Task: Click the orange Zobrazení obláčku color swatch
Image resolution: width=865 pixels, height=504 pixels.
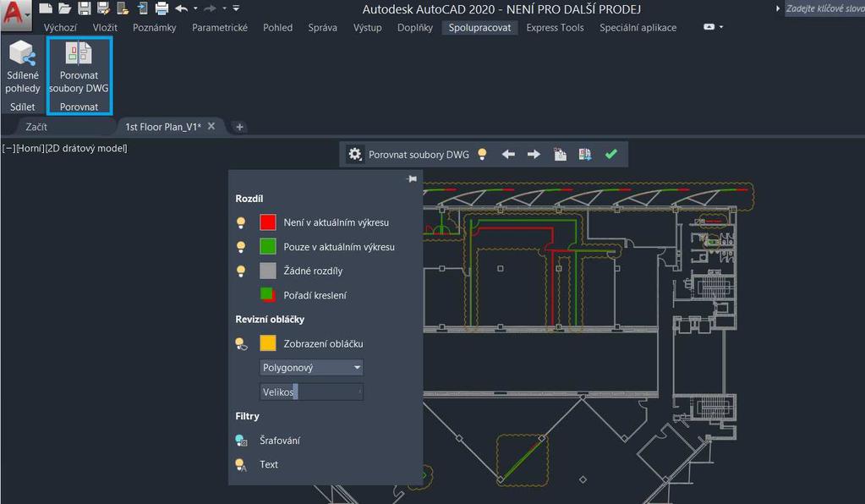Action: point(267,343)
